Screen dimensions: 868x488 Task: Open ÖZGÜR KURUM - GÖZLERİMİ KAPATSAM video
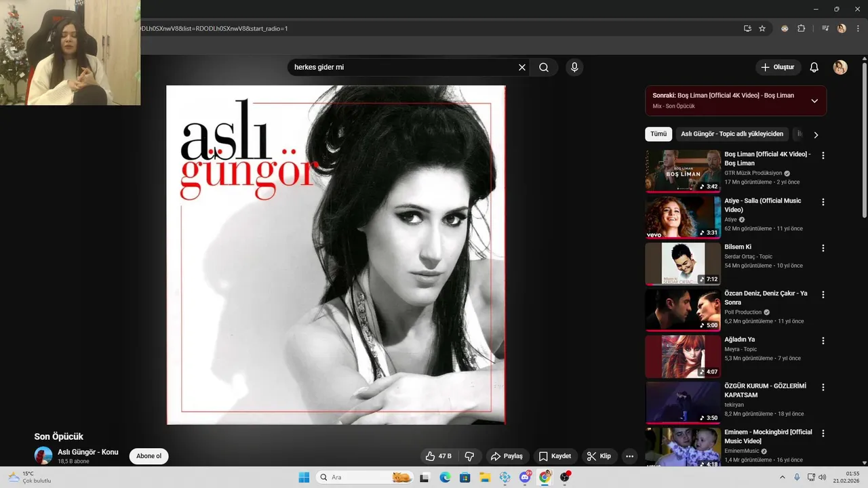point(683,403)
